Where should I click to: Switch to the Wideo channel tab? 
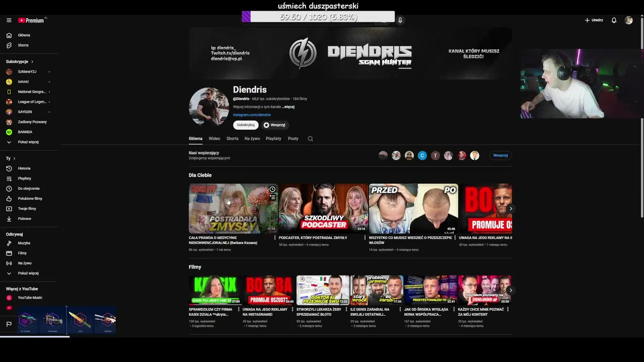[214, 139]
